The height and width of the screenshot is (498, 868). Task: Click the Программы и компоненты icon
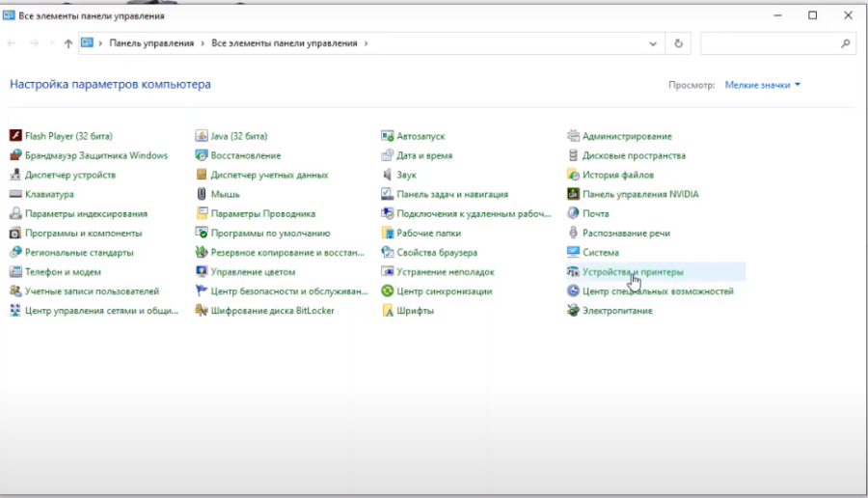(15, 233)
